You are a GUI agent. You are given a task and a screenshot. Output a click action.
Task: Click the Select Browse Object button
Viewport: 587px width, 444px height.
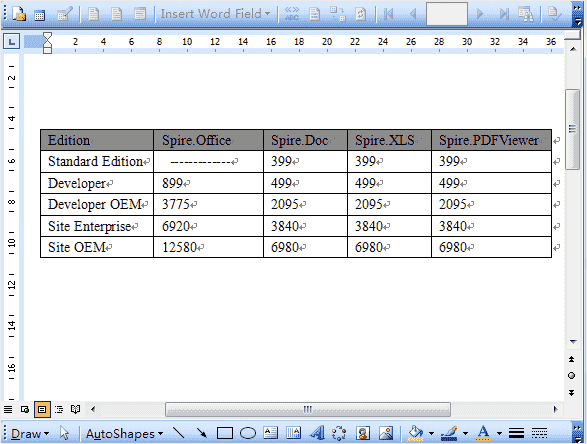[571, 375]
